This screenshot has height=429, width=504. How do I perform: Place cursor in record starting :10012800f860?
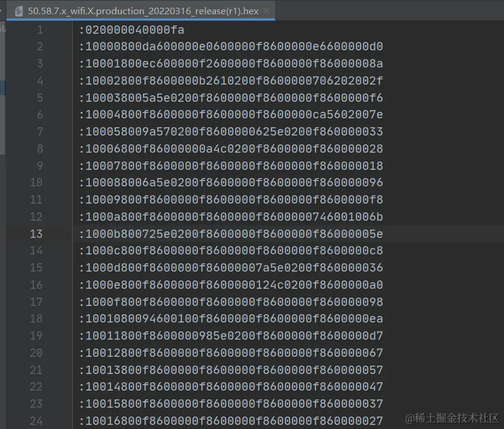[x=231, y=353]
